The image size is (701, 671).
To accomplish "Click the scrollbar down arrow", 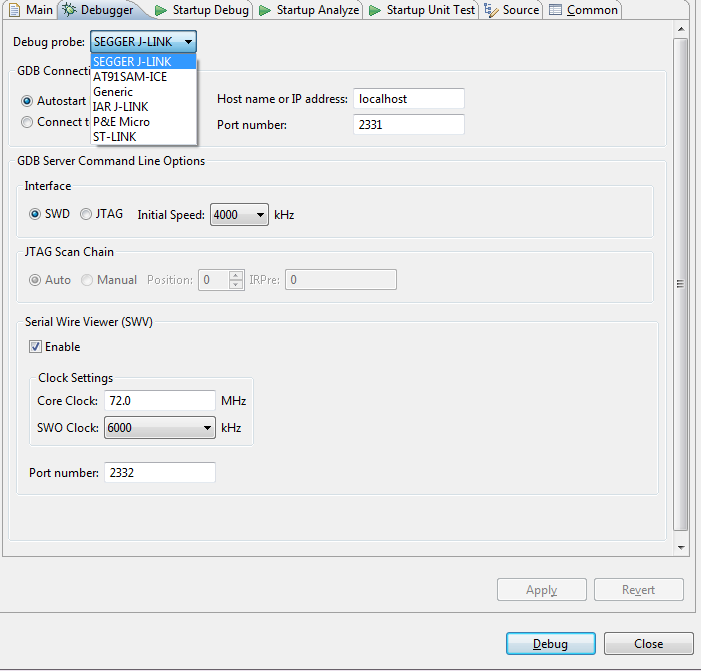I will pos(681,547).
